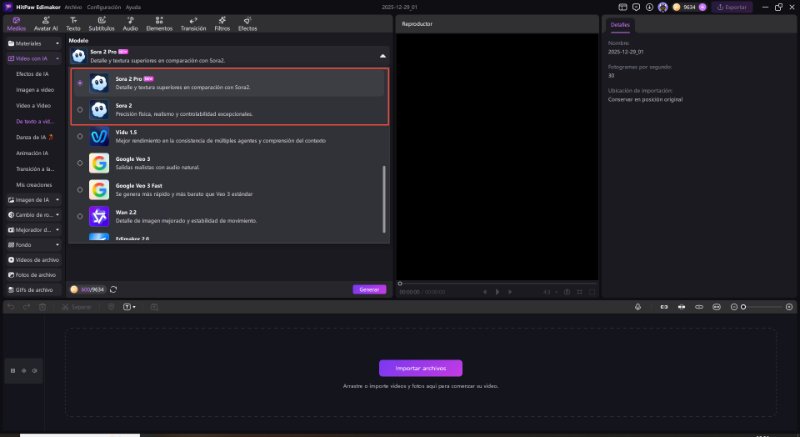Select the Wan 2.2 radio button
This screenshot has width=800, height=437.
point(80,216)
